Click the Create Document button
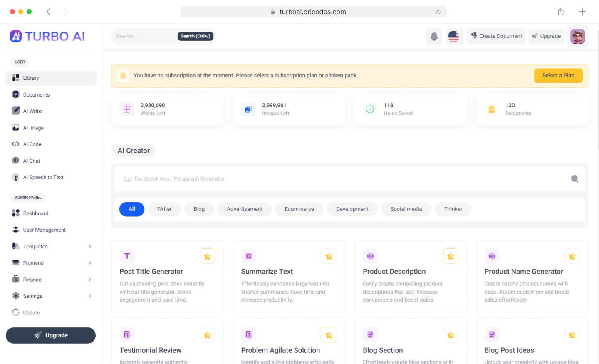This screenshot has height=364, width=599. pos(496,36)
